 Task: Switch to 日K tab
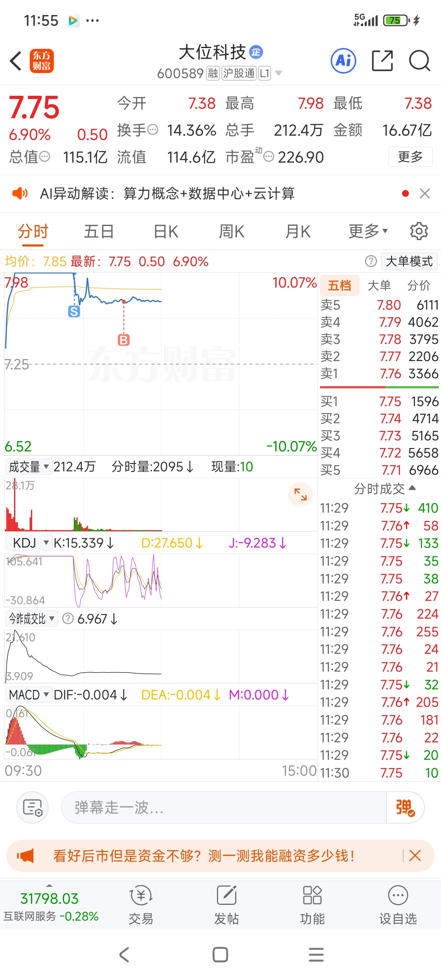tap(165, 231)
